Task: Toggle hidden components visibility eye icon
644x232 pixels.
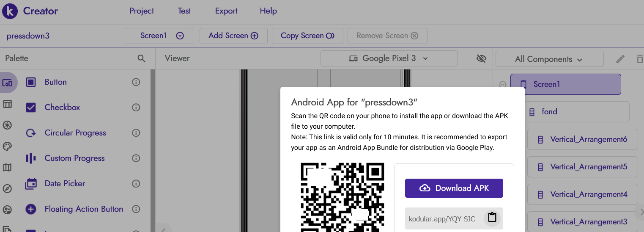Action: click(481, 58)
